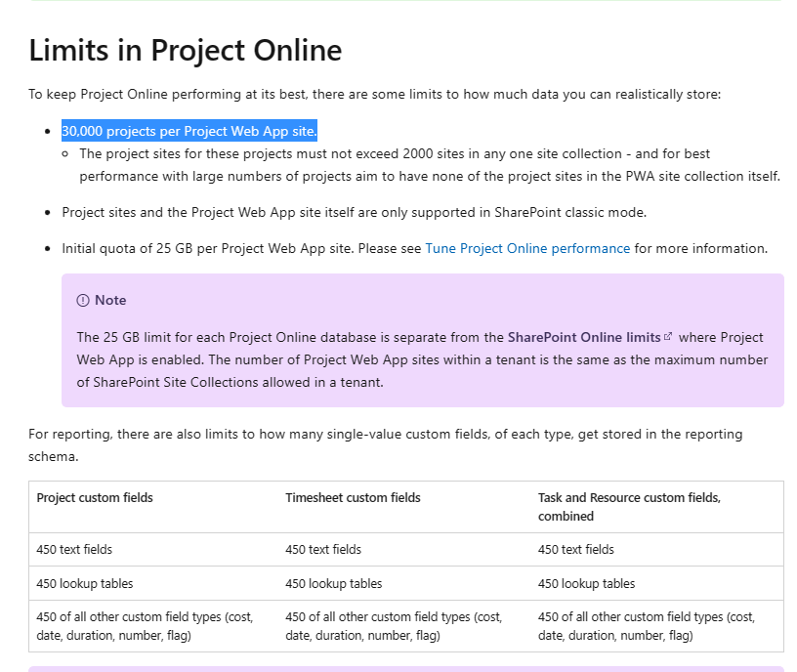This screenshot has width=797, height=672.
Task: Click '450 of all other custom field types' in Project column
Action: click(x=145, y=626)
